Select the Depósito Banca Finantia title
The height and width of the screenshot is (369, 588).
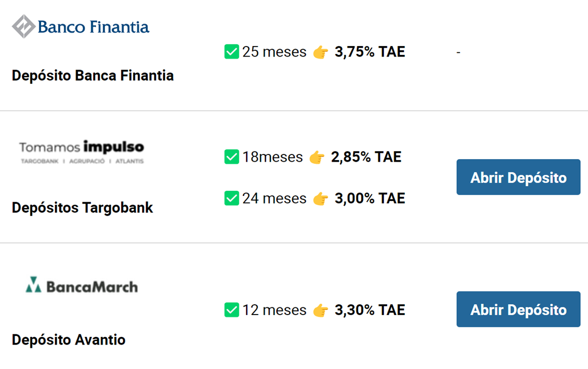click(93, 76)
